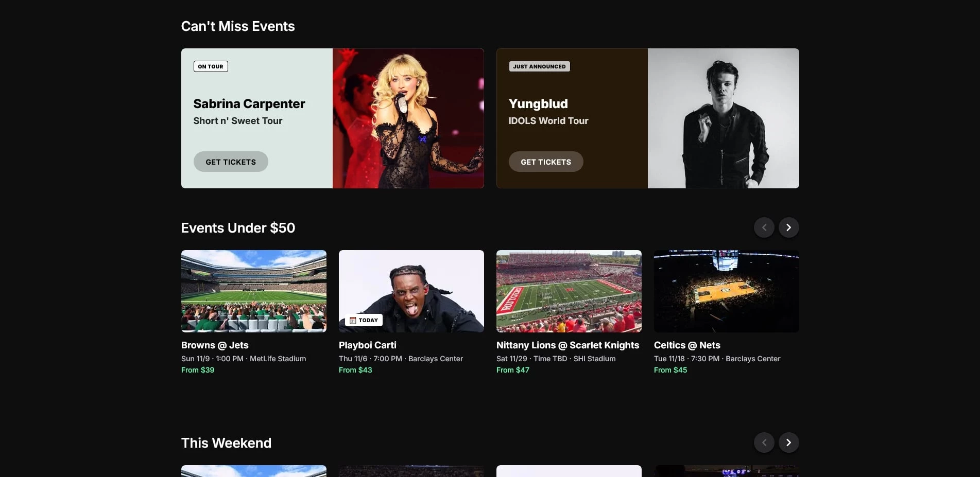The height and width of the screenshot is (477, 980).
Task: Select Nittany Lions @ Scarlet Knights title
Action: (x=568, y=345)
